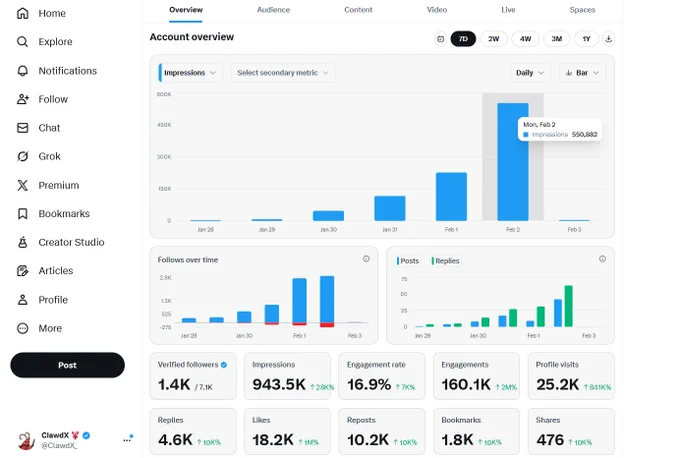Select the Likes 18.2K card
The height and width of the screenshot is (458, 680).
(x=288, y=432)
